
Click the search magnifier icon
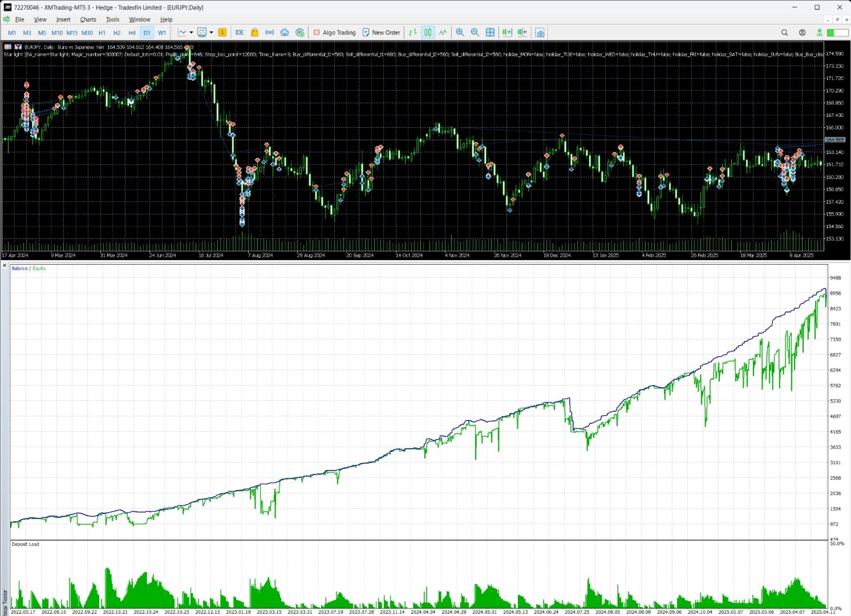click(x=784, y=33)
